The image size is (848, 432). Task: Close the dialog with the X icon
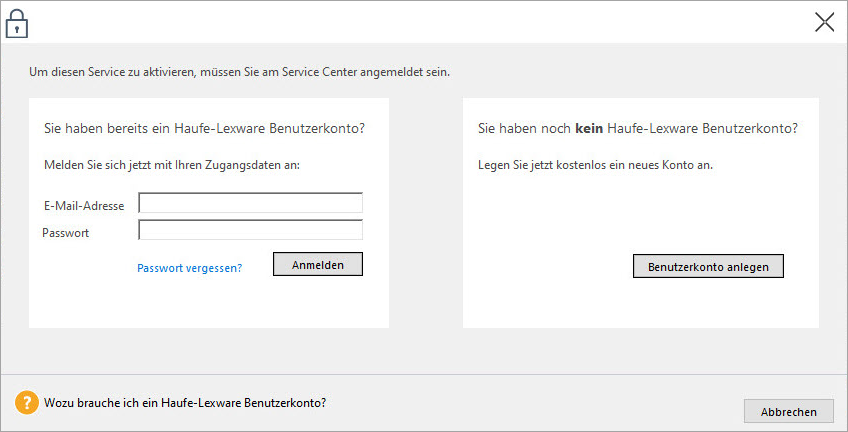(824, 22)
